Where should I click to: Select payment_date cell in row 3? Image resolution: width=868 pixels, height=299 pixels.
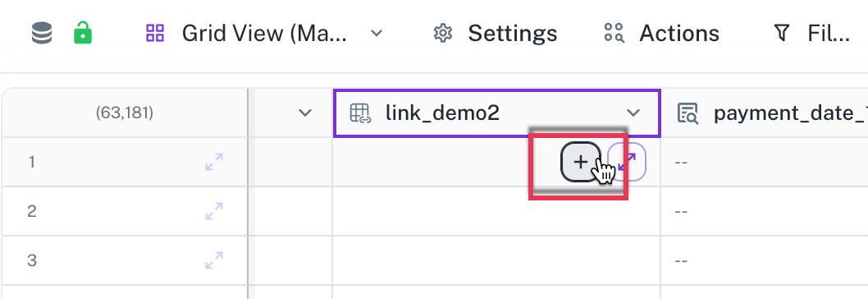coord(765,260)
